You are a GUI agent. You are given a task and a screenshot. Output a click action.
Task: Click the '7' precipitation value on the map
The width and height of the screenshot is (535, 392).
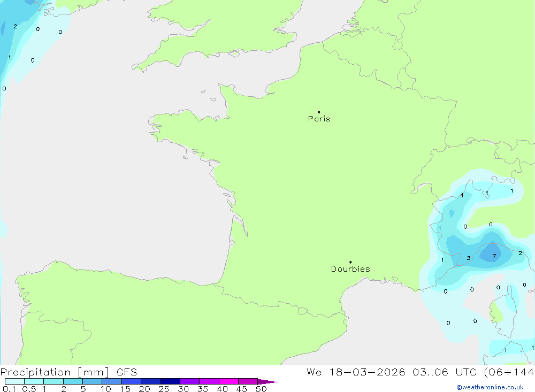pos(494,256)
